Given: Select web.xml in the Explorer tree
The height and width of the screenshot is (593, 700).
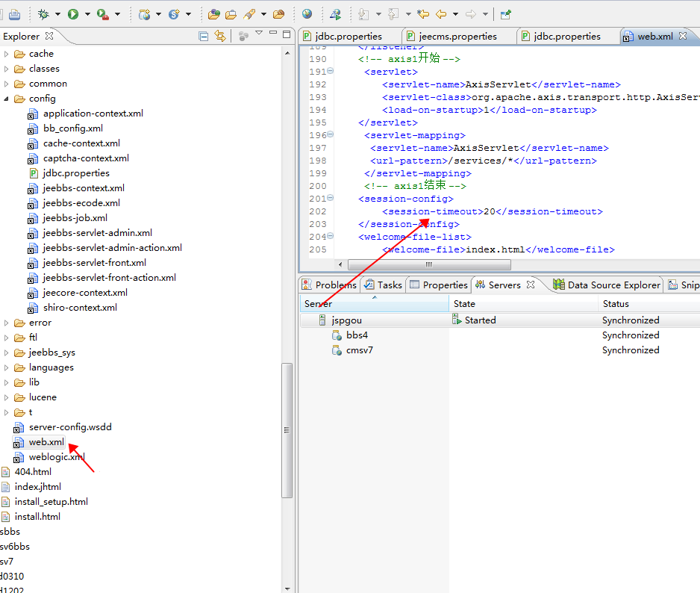Looking at the screenshot, I should pos(46,442).
